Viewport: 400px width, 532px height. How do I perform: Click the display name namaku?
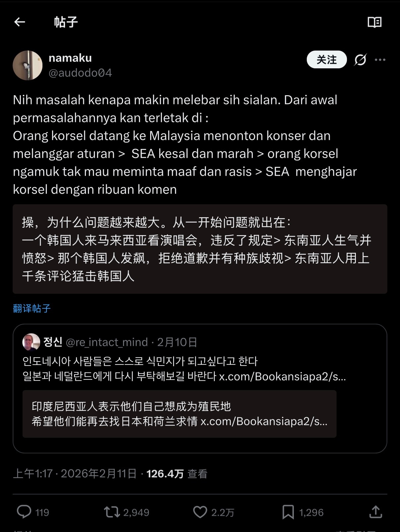coord(70,58)
